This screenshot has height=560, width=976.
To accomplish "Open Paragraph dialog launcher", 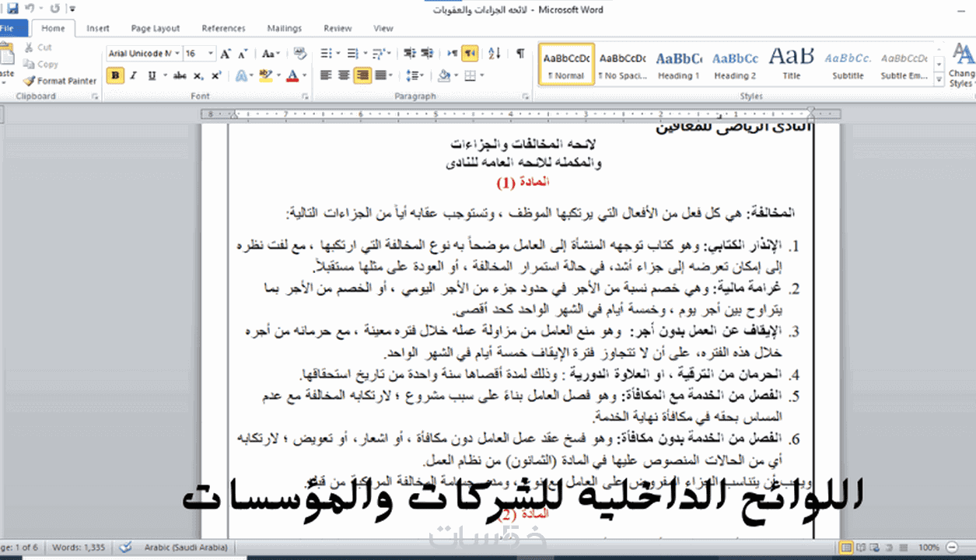I will (x=527, y=96).
